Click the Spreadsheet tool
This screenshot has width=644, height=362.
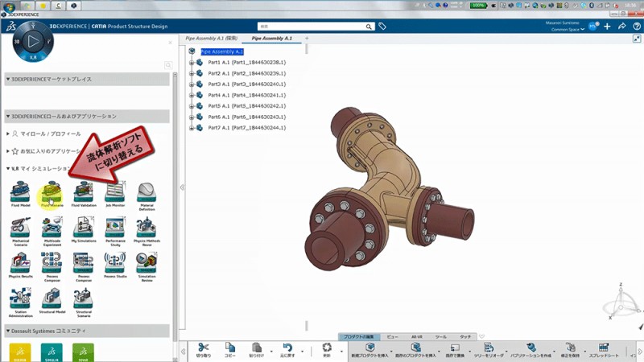603,350
